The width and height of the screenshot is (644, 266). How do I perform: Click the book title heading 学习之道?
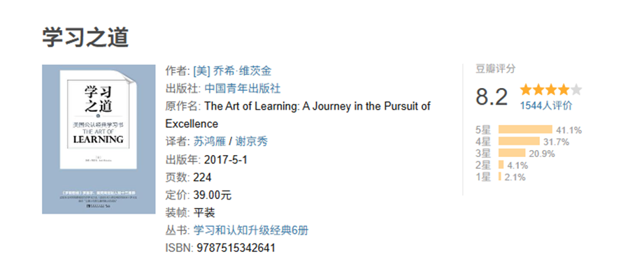85,38
